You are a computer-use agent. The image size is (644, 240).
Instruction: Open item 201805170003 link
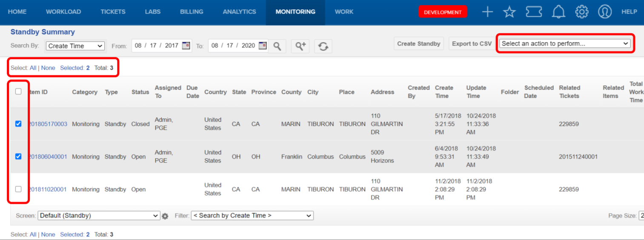[48, 124]
